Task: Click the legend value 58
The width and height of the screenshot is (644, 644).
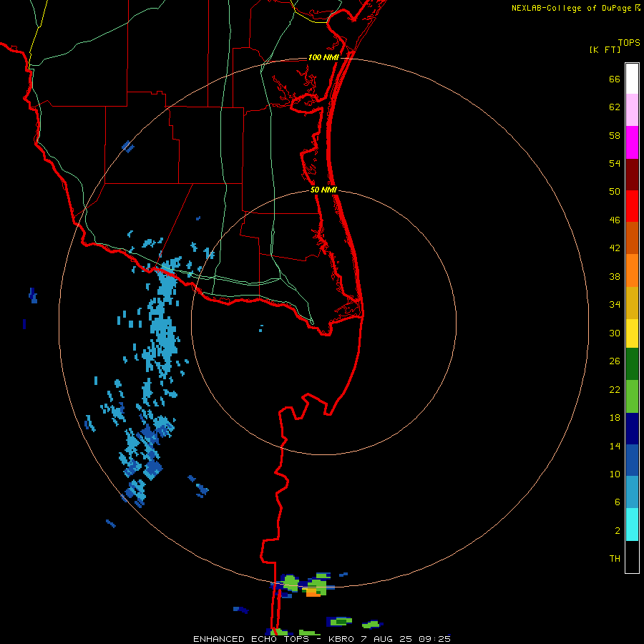Action: tap(615, 135)
